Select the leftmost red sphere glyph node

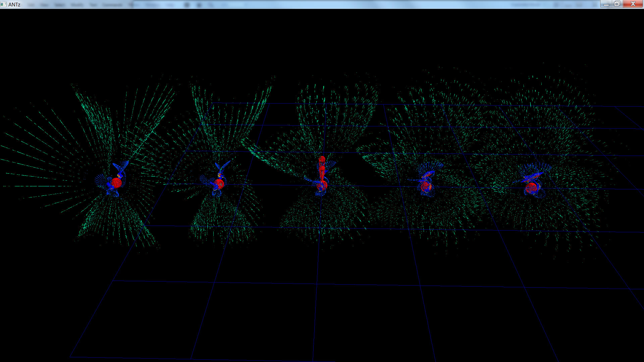click(116, 183)
